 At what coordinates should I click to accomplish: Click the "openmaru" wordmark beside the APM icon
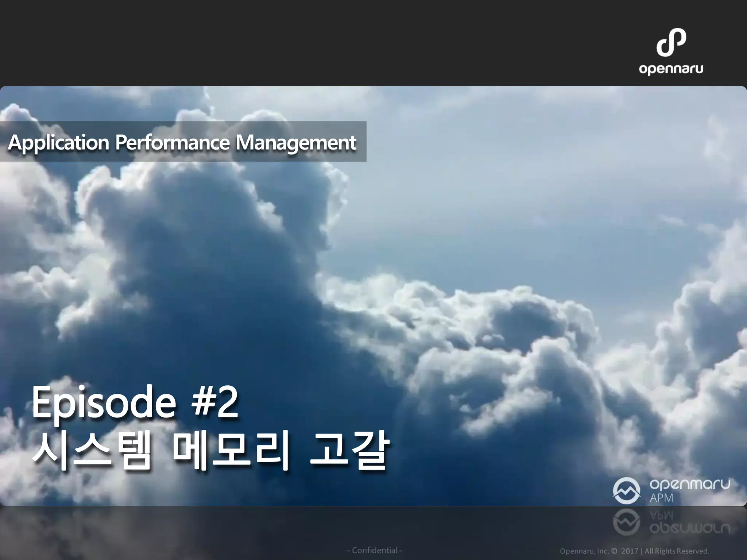coord(690,484)
